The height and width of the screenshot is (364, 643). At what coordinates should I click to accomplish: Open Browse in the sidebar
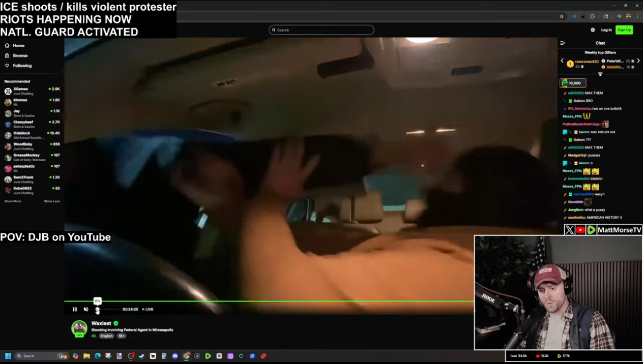20,55
